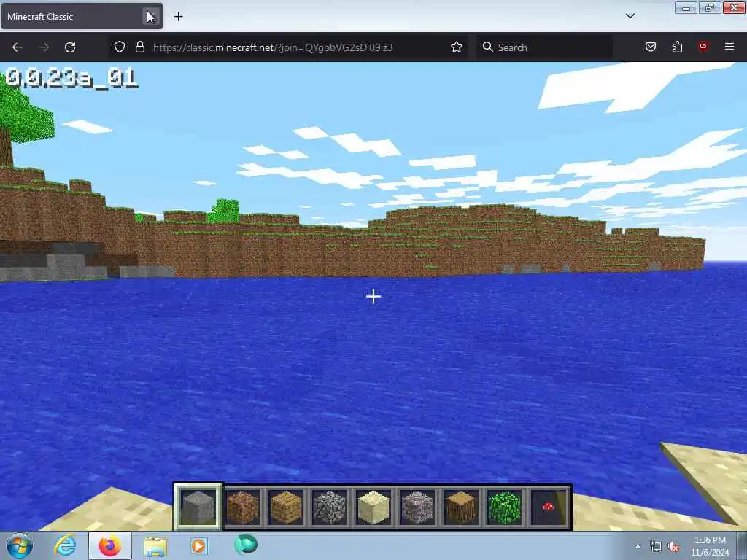747x560 pixels.
Task: Open the clock showing 1:36 PM
Action: (710, 546)
